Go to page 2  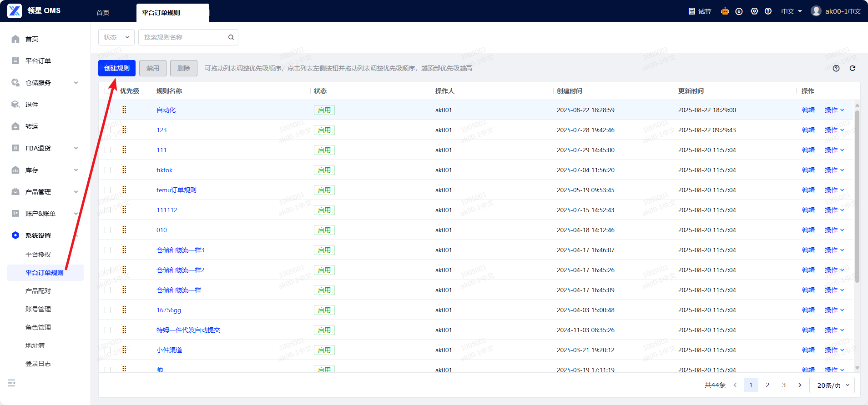[767, 385]
